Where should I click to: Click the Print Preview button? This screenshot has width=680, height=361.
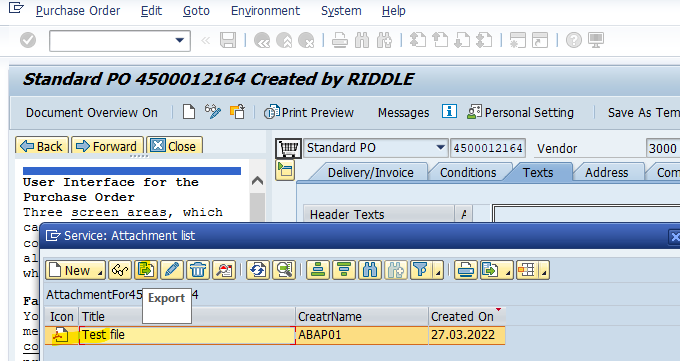309,112
